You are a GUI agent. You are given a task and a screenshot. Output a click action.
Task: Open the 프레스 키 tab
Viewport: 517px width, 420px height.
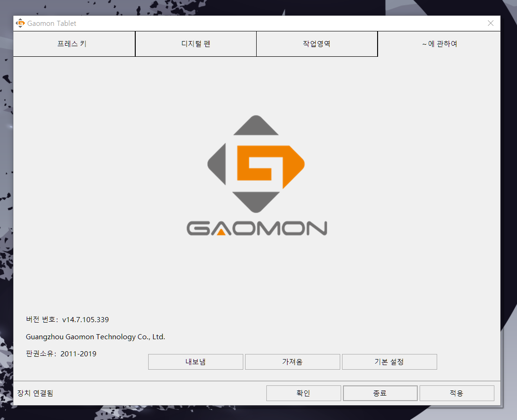click(x=74, y=44)
